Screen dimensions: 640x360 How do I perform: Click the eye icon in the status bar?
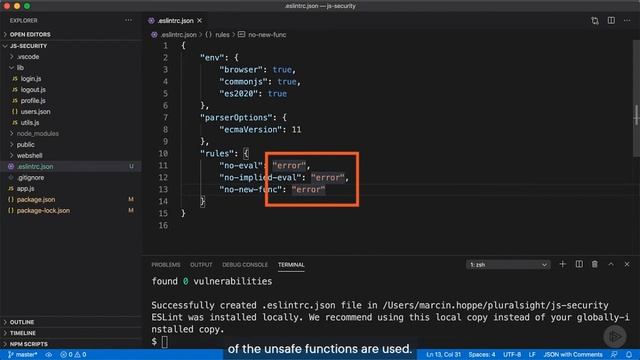[x=49, y=355]
